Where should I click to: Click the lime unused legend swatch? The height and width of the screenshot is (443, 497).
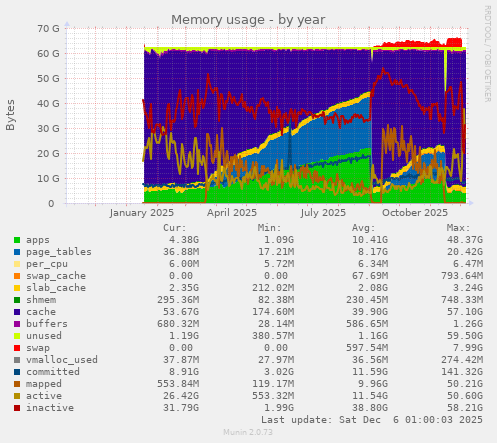[x=17, y=336]
